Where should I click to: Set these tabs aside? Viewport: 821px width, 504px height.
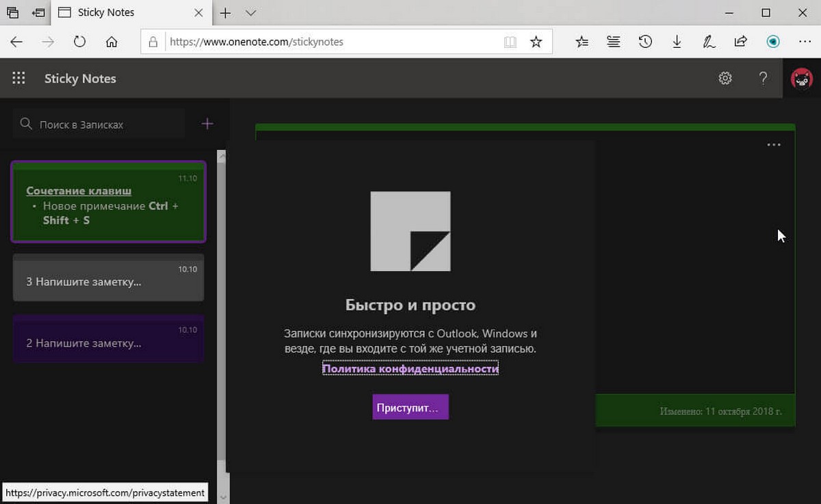(x=38, y=12)
